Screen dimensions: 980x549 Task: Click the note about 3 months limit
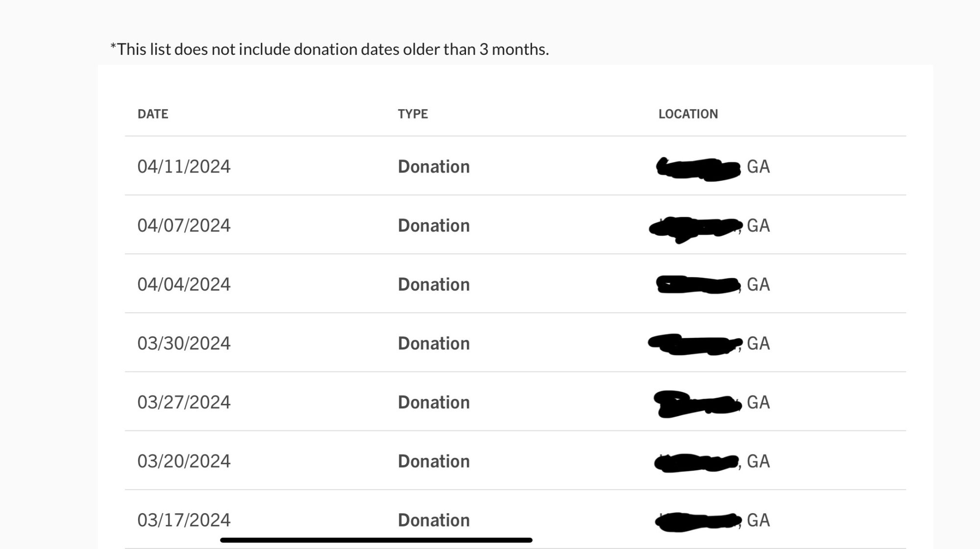pyautogui.click(x=329, y=50)
